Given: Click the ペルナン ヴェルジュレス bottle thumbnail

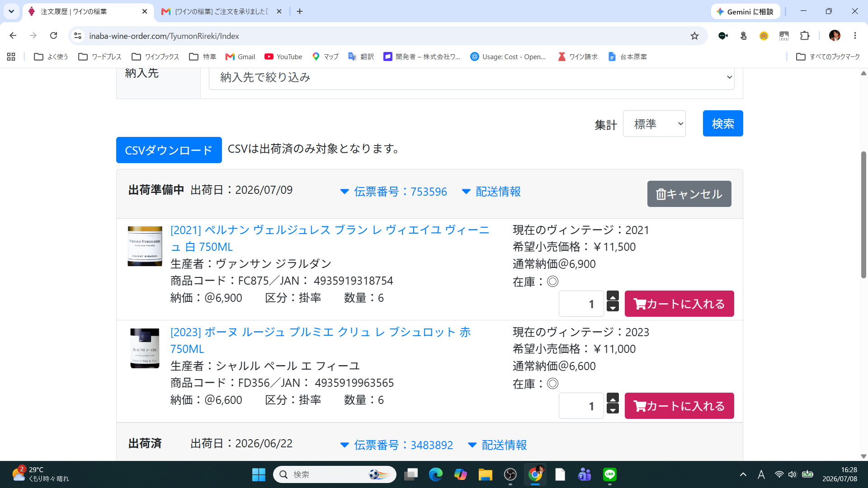Looking at the screenshot, I should 145,246.
